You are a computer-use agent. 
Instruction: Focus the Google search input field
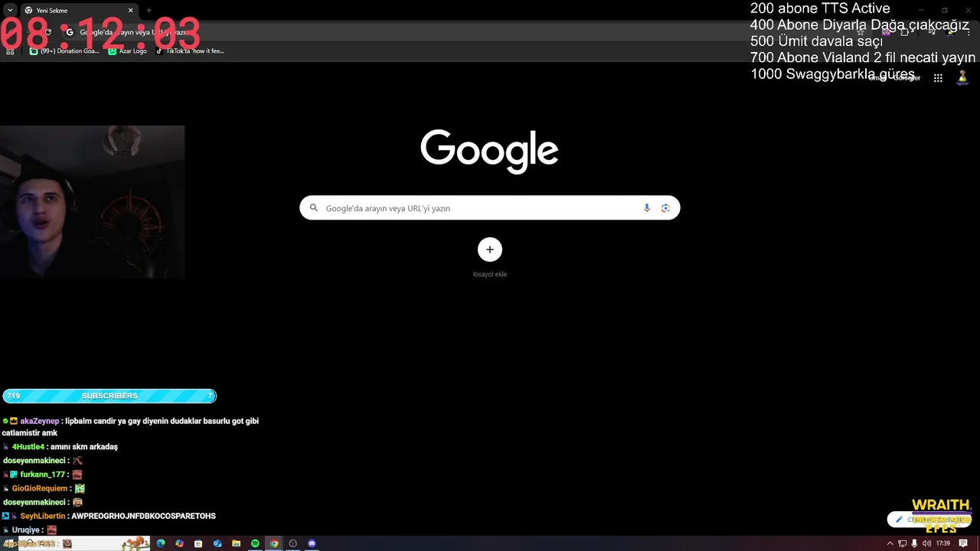(489, 208)
